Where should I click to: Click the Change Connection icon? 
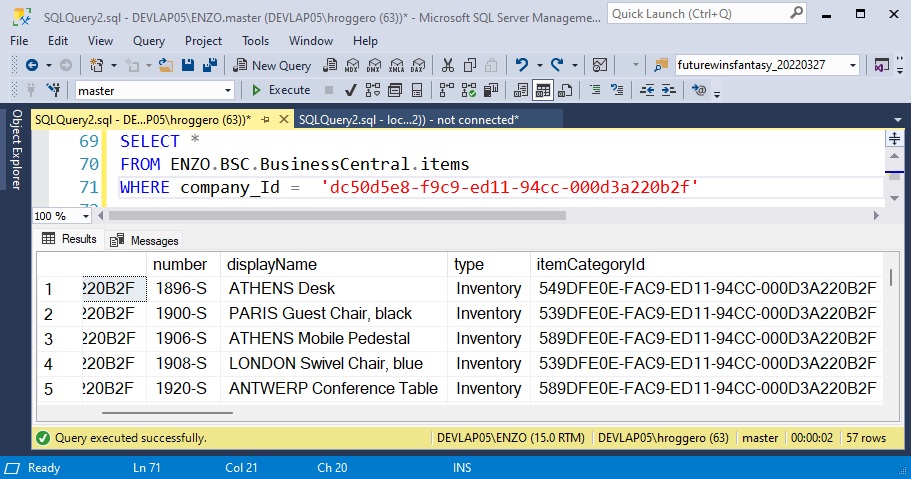[x=53, y=90]
